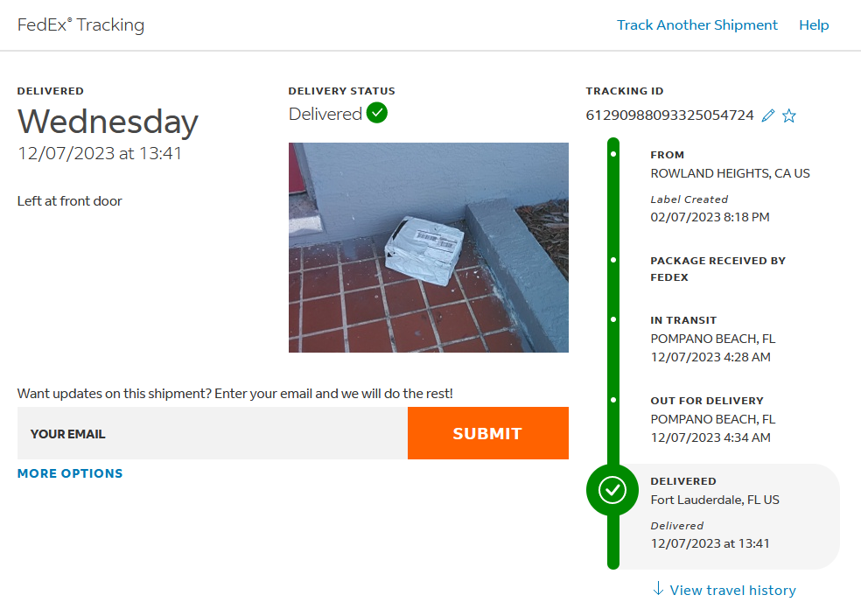Click the Package Received by FedEx marker
The height and width of the screenshot is (616, 861).
613,261
